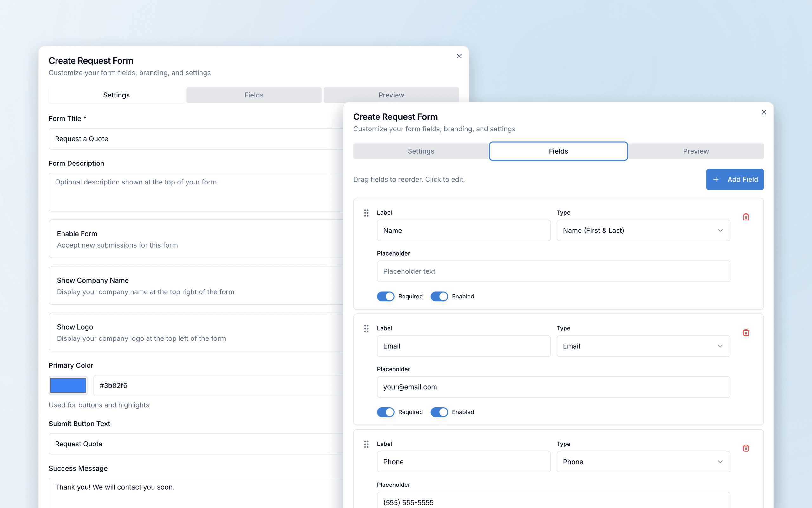
Task: Focus the Form Description text area
Action: pyautogui.click(x=196, y=192)
